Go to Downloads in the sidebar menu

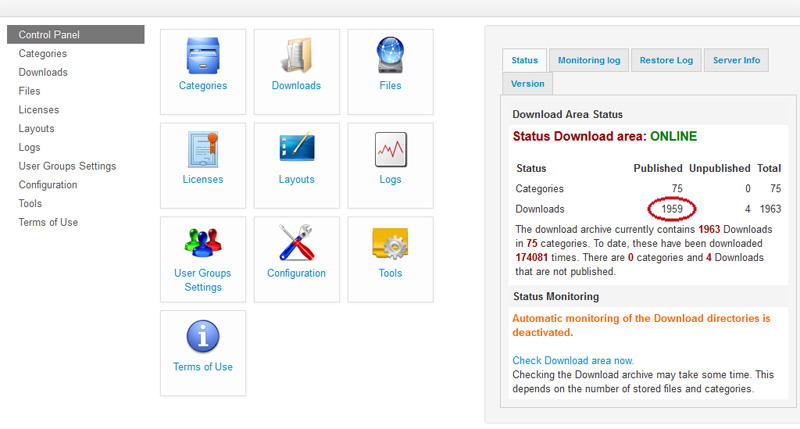(43, 72)
